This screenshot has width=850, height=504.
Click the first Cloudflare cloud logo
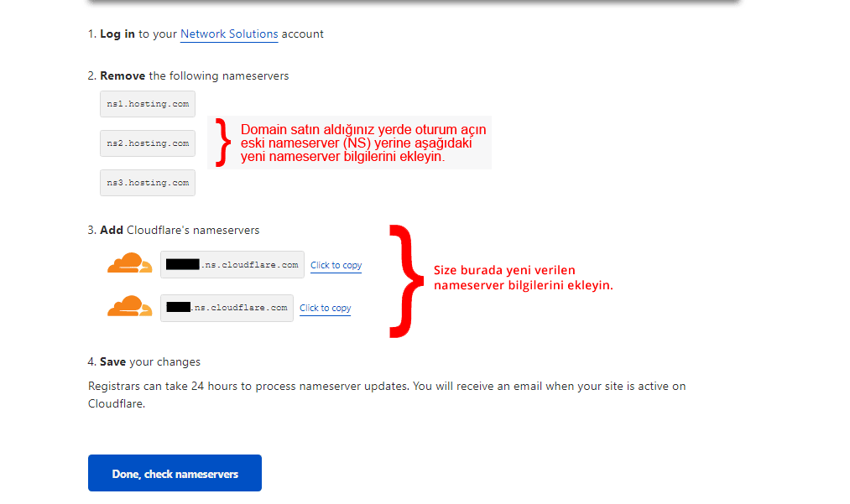[x=129, y=264]
